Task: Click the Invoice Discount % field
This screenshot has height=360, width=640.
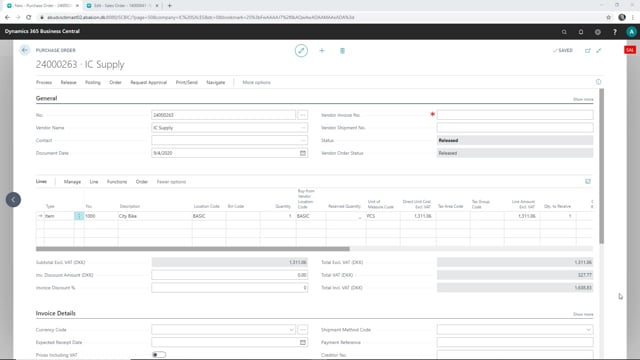Action: click(229, 288)
